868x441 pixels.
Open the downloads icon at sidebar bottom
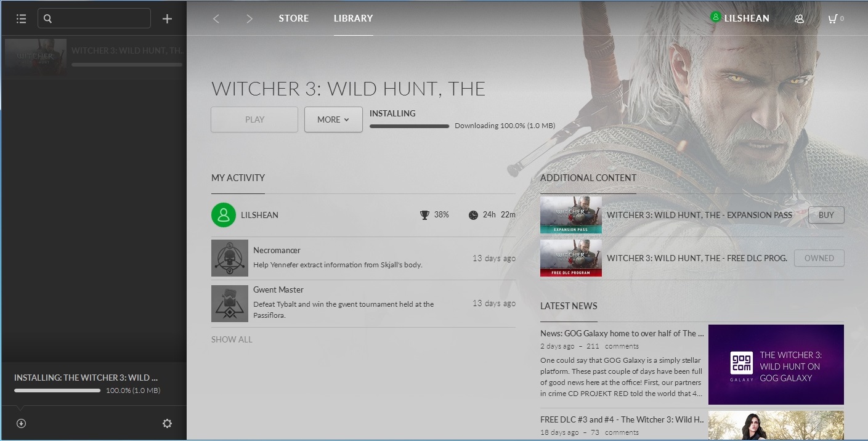coord(21,423)
